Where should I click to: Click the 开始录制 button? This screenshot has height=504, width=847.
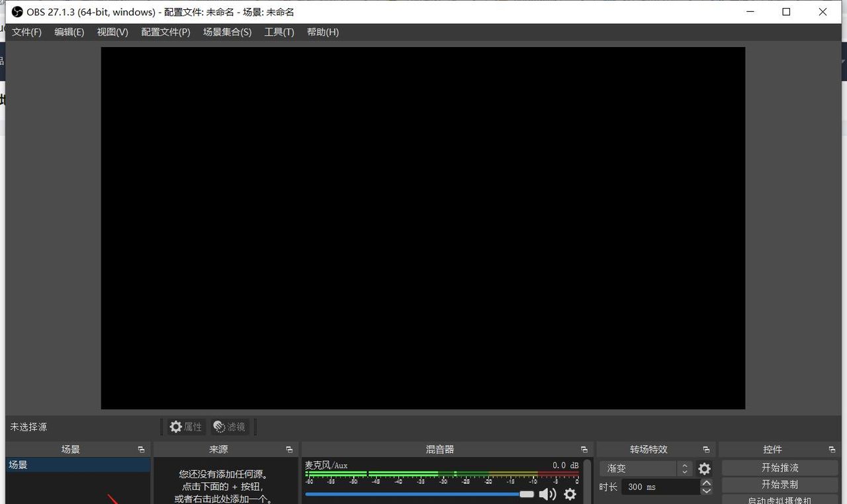click(x=780, y=484)
